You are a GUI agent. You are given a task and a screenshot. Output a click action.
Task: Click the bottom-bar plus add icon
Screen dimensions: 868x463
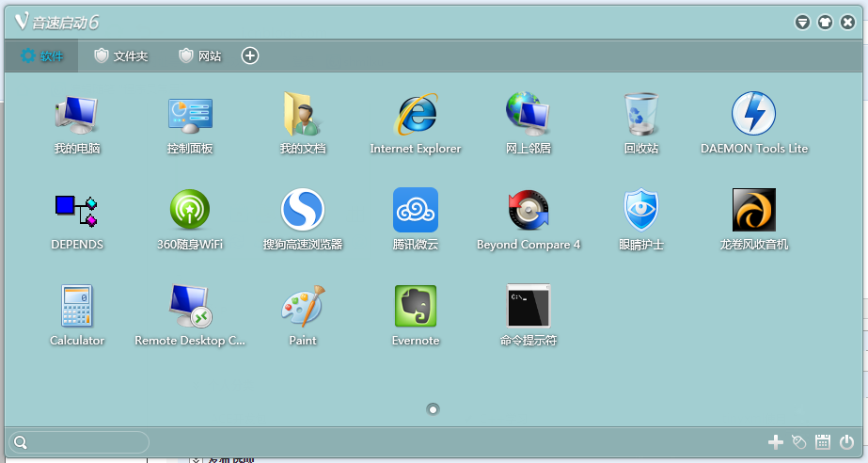[776, 442]
